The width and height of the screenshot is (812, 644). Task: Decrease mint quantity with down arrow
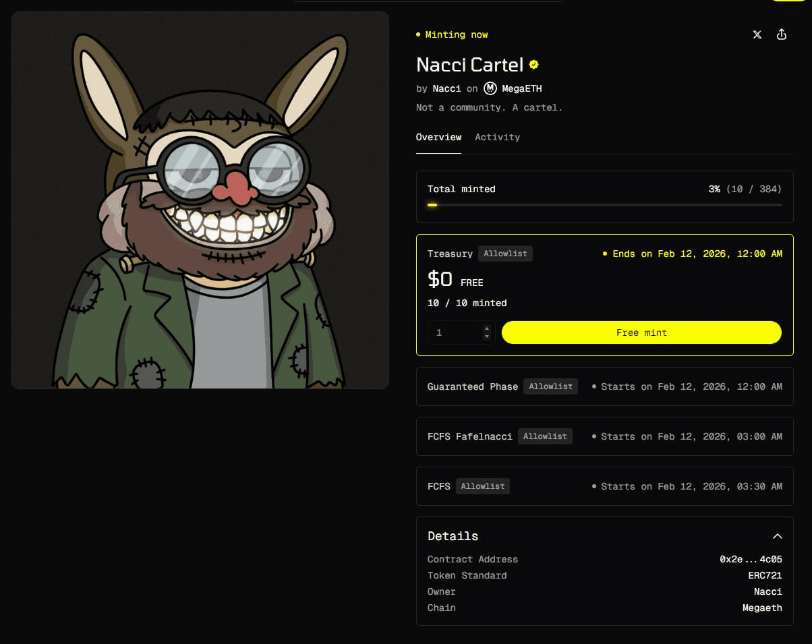click(487, 336)
